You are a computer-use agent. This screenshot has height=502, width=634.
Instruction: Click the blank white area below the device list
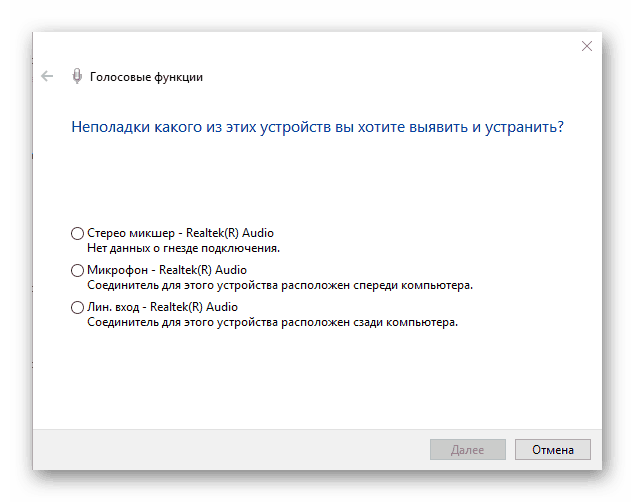pyautogui.click(x=317, y=380)
